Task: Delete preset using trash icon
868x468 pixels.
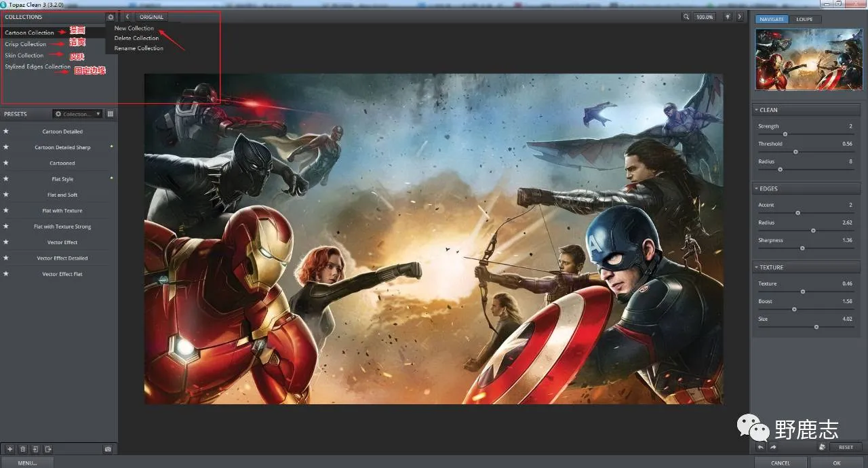Action: click(22, 449)
